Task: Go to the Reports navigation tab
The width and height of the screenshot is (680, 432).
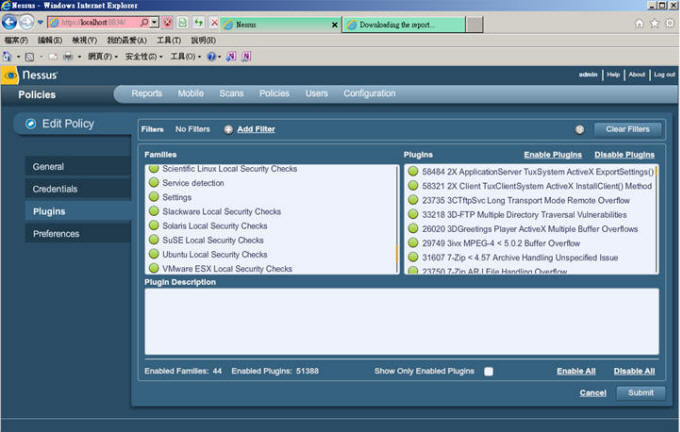Action: [147, 93]
